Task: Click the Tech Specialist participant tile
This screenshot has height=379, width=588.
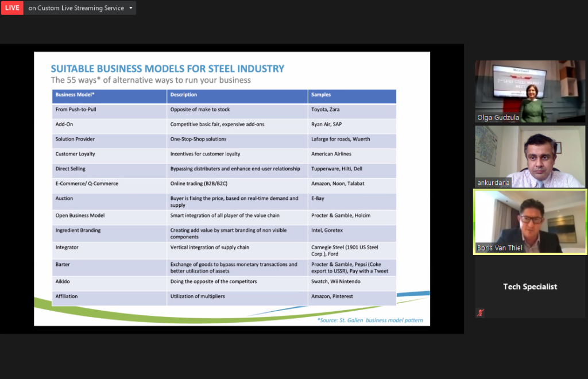Action: point(529,286)
